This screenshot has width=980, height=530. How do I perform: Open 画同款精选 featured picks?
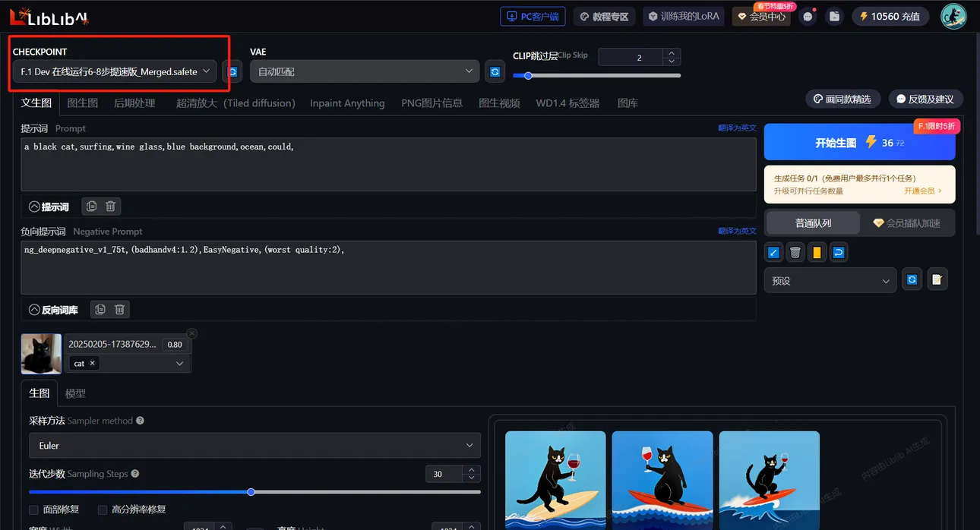tap(842, 99)
